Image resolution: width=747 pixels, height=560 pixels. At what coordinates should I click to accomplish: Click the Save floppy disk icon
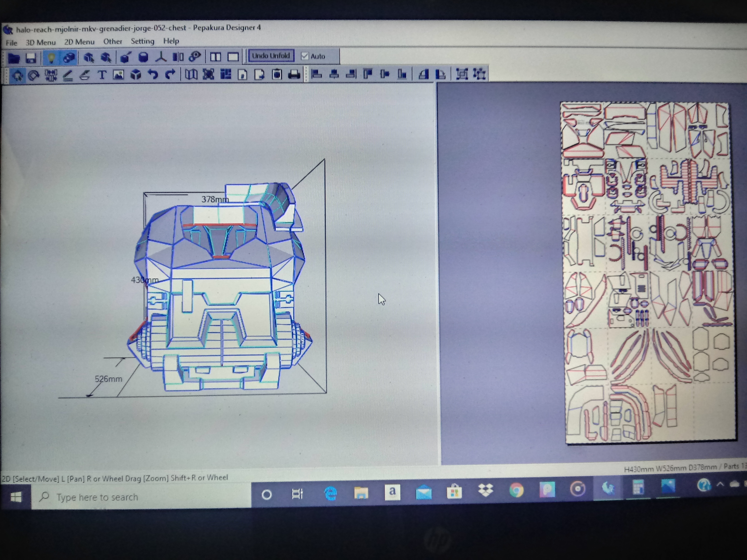tap(31, 58)
